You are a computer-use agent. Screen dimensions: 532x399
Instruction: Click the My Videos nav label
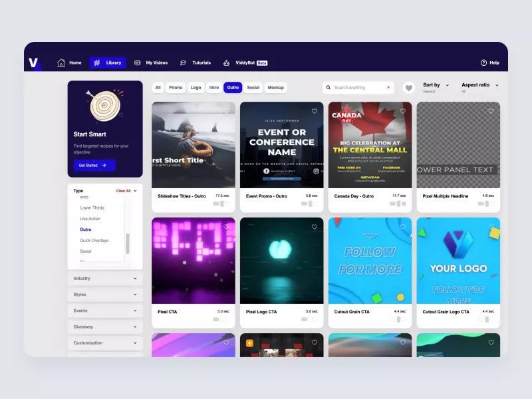(157, 63)
